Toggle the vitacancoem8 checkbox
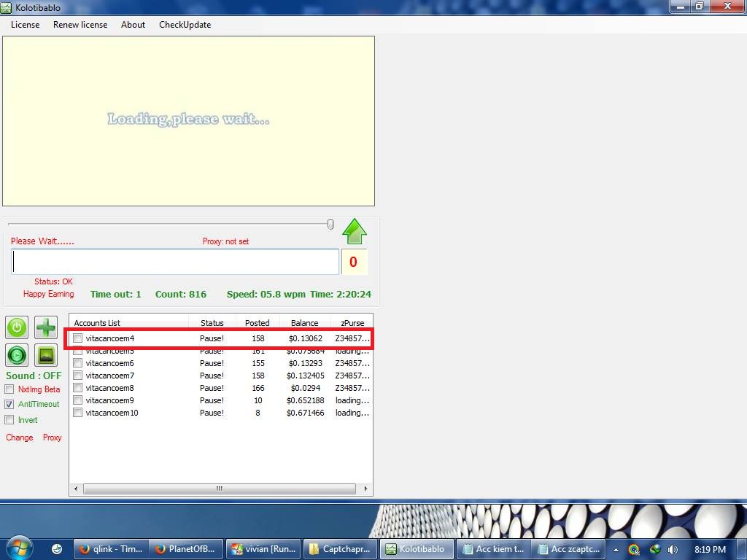Viewport: 747px width, 560px height. (77, 388)
